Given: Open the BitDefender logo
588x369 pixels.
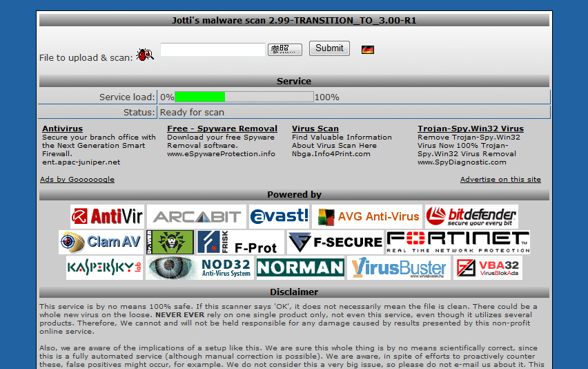Looking at the screenshot, I should tap(471, 216).
